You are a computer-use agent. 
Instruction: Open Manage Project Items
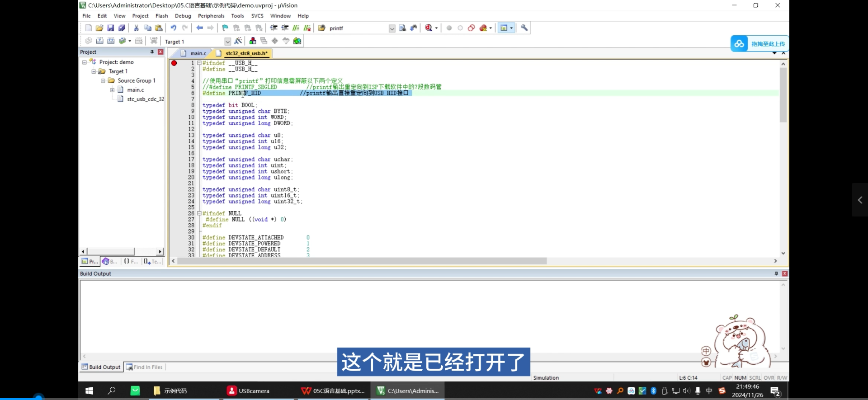[253, 41]
